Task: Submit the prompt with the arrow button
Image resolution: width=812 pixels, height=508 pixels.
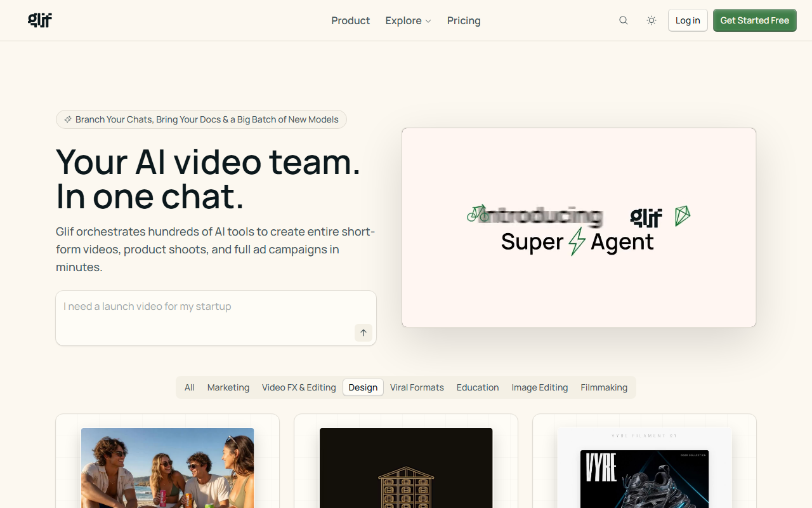Action: pyautogui.click(x=363, y=333)
